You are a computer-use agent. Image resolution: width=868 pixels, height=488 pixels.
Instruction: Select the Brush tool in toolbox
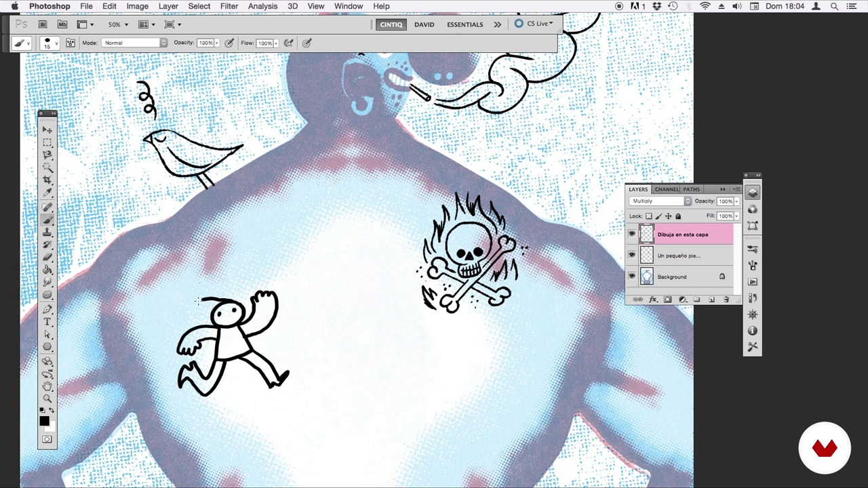click(47, 220)
